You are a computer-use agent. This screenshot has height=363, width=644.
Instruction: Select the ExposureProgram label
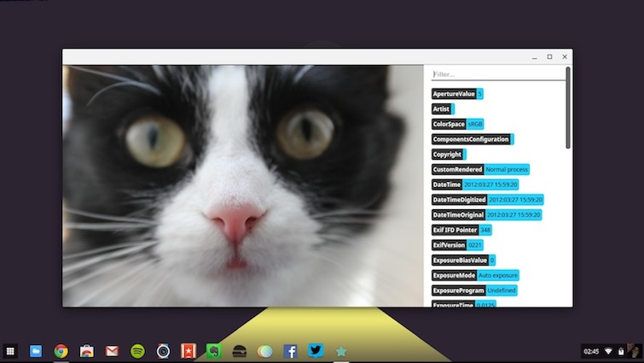click(458, 290)
